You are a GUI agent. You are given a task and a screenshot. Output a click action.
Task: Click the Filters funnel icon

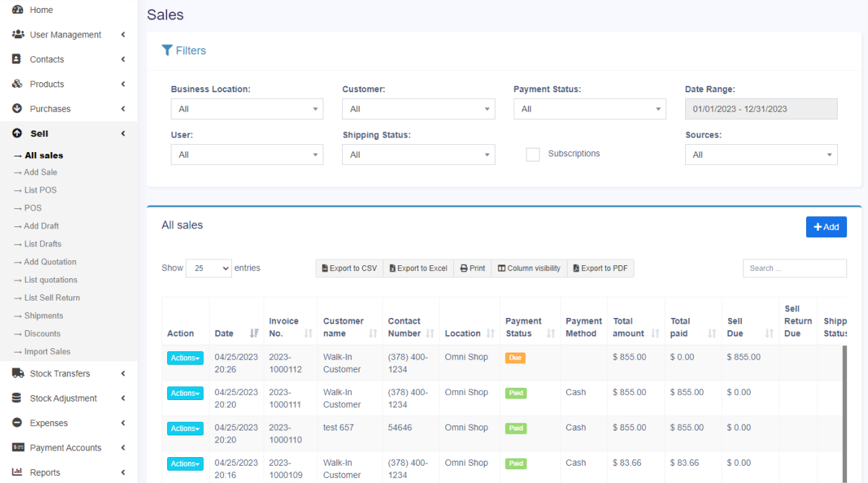click(167, 50)
